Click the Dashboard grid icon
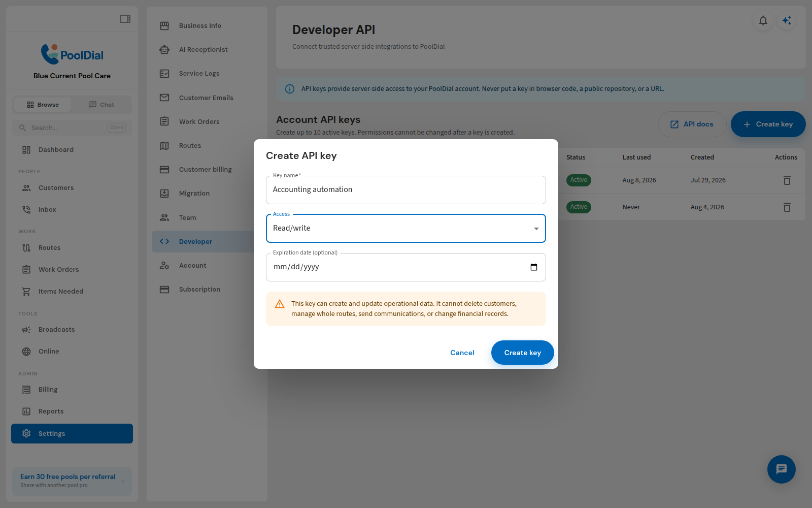The height and width of the screenshot is (508, 812). point(26,149)
